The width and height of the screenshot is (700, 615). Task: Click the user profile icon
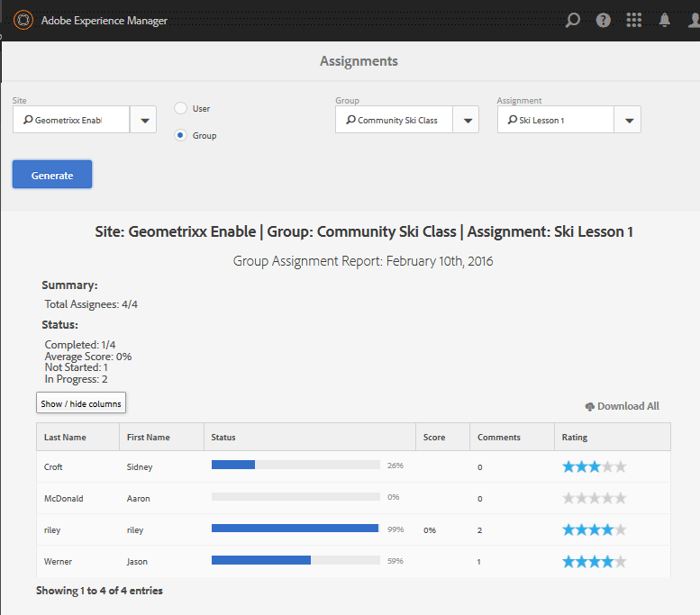click(692, 20)
